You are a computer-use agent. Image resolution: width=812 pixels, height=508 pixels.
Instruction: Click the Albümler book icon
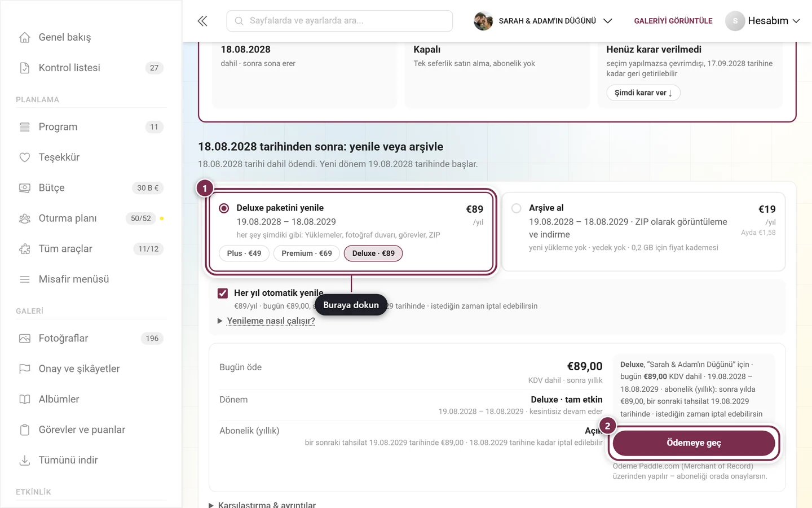[25, 400]
